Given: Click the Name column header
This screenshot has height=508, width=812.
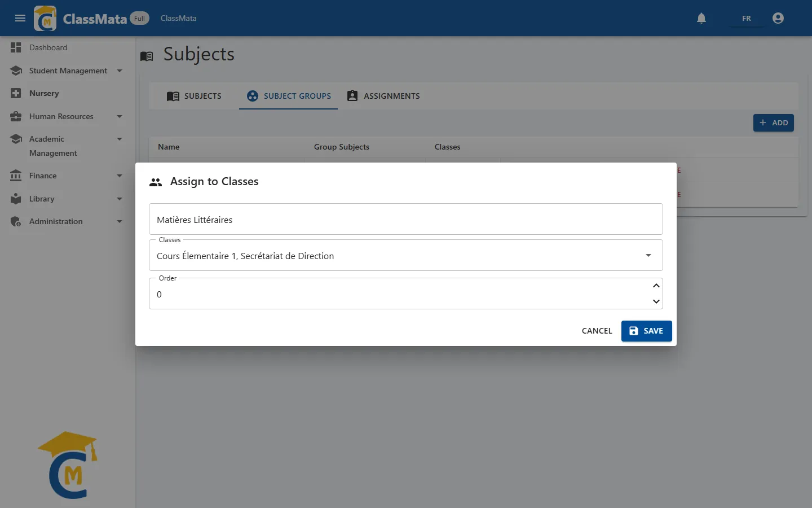Looking at the screenshot, I should pyautogui.click(x=169, y=147).
